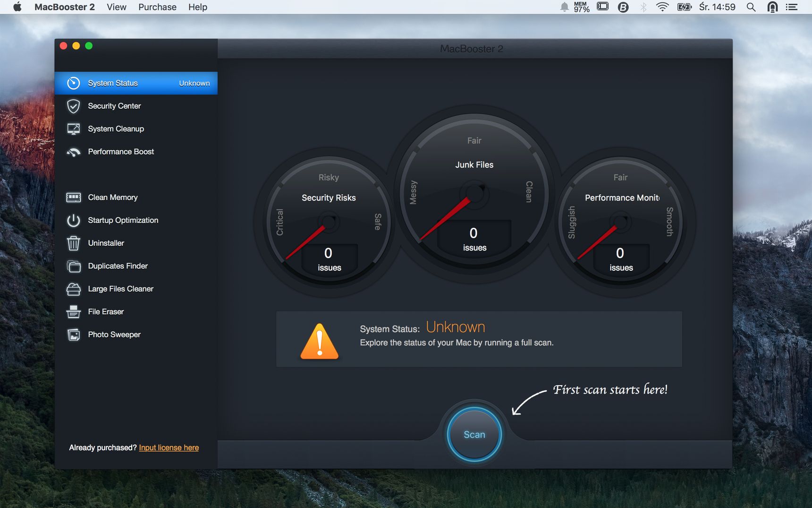
Task: Click the Startup Optimization power icon
Action: (x=73, y=220)
